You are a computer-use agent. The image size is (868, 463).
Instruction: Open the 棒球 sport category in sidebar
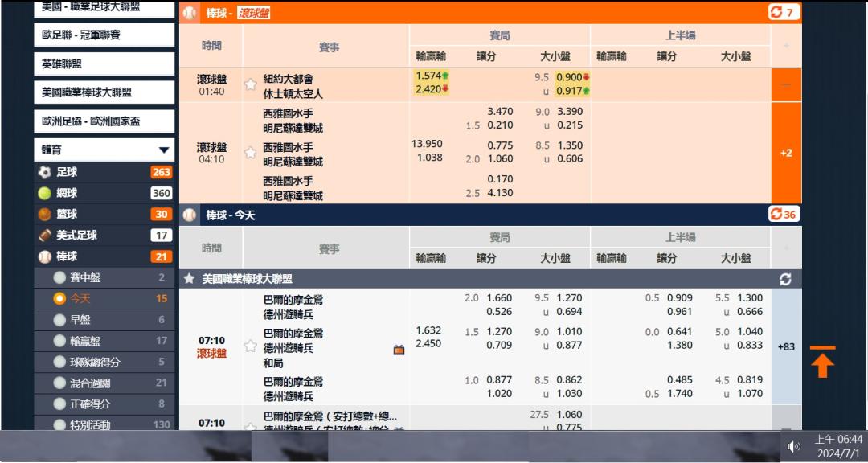coord(104,256)
